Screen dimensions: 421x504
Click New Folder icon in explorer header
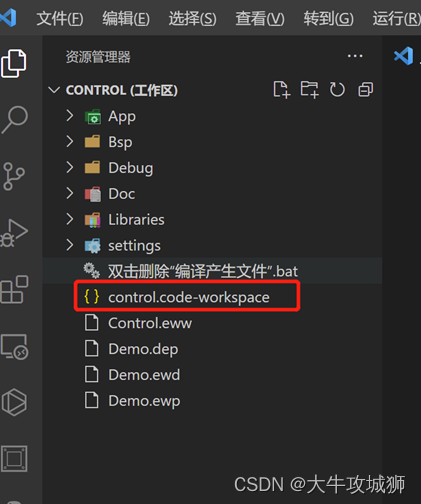pyautogui.click(x=310, y=89)
